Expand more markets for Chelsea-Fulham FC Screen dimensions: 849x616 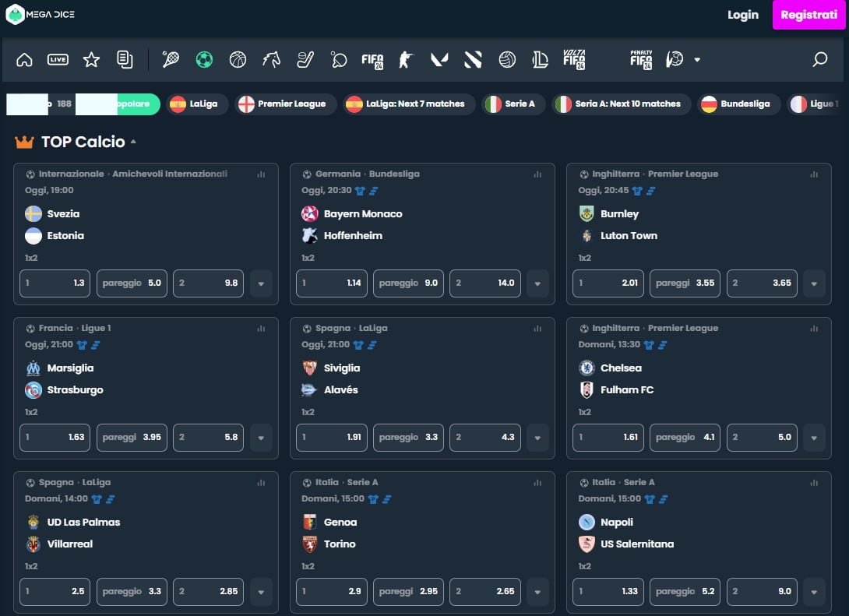pyautogui.click(x=814, y=438)
